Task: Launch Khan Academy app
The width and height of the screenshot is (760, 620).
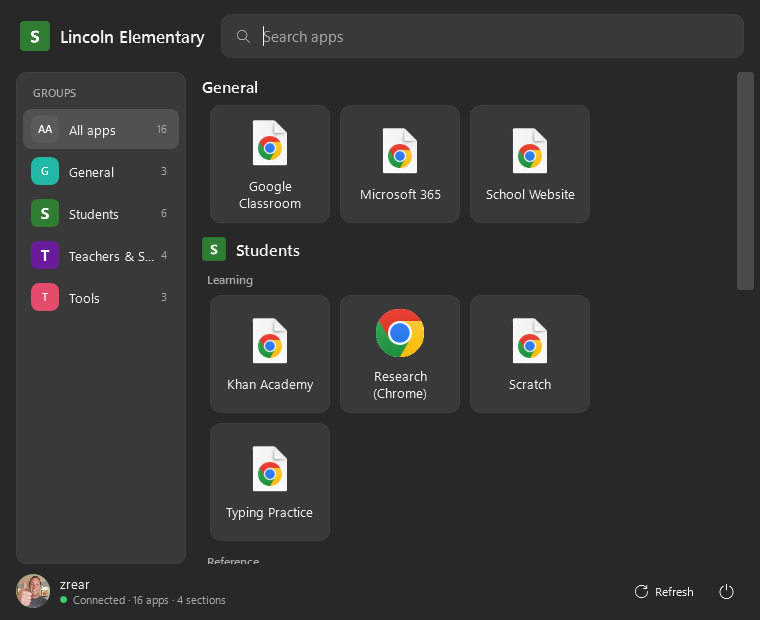Action: coord(269,354)
